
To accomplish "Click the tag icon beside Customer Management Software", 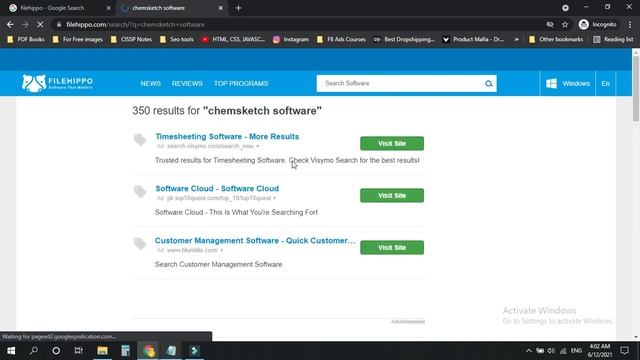I will click(140, 244).
